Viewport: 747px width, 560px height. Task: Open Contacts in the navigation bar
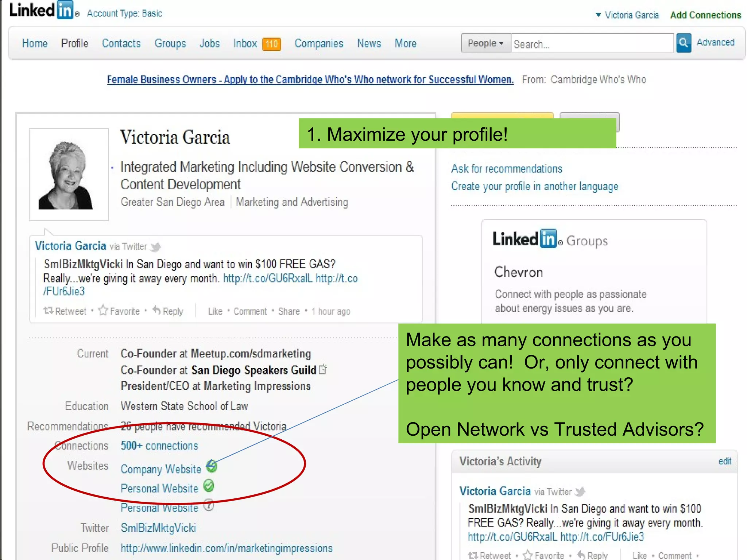coord(121,43)
